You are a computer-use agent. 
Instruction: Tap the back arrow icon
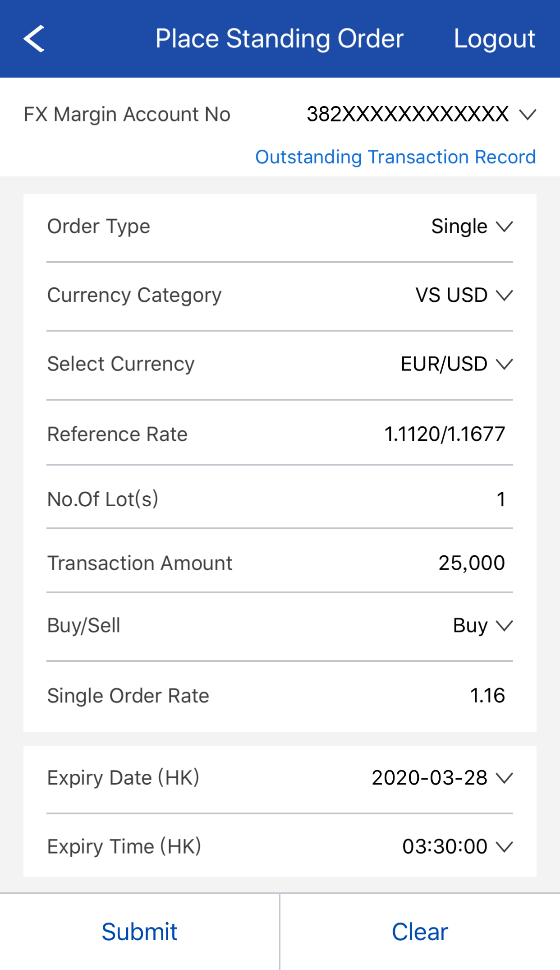pyautogui.click(x=34, y=39)
